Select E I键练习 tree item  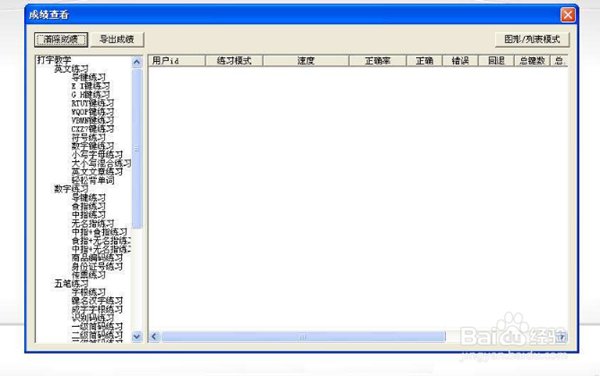tap(91, 86)
